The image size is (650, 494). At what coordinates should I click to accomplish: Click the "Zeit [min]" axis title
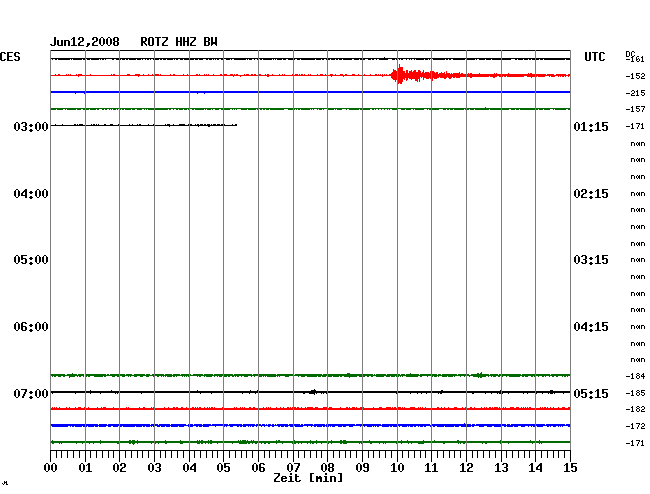pos(308,478)
